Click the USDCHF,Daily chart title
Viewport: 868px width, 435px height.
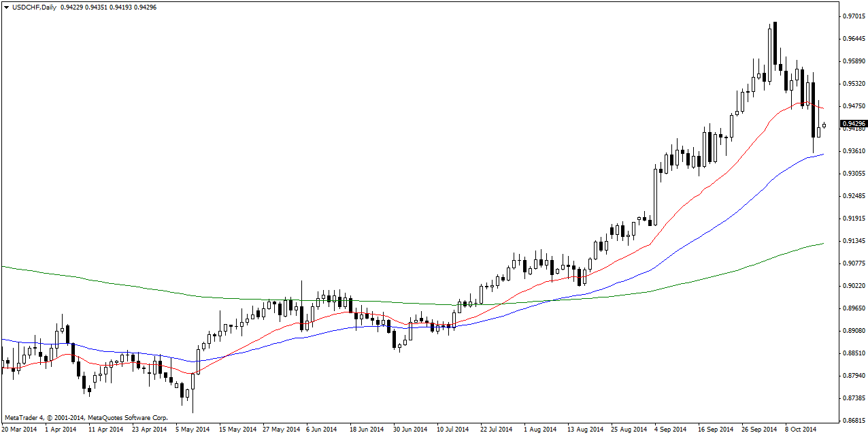(x=35, y=7)
